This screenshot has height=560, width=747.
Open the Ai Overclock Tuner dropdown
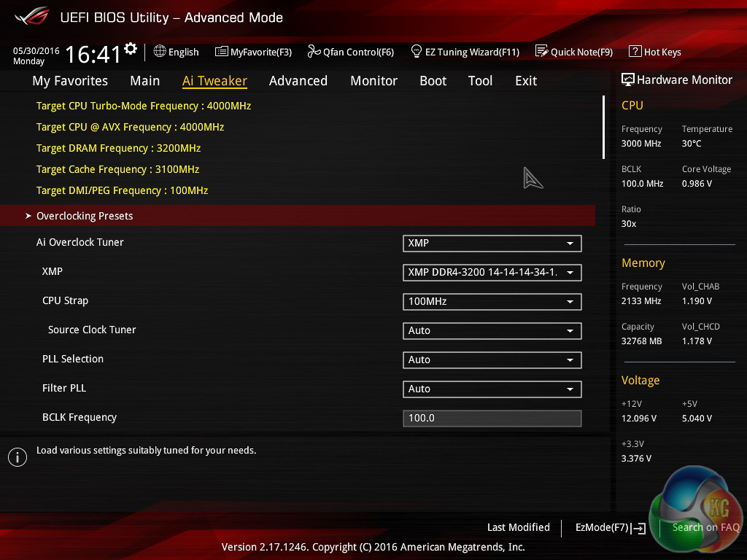(x=492, y=244)
